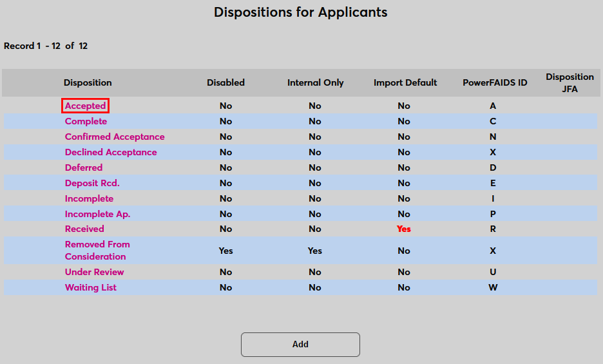The height and width of the screenshot is (364, 603).
Task: Click the Internal Only column header
Action: click(315, 82)
